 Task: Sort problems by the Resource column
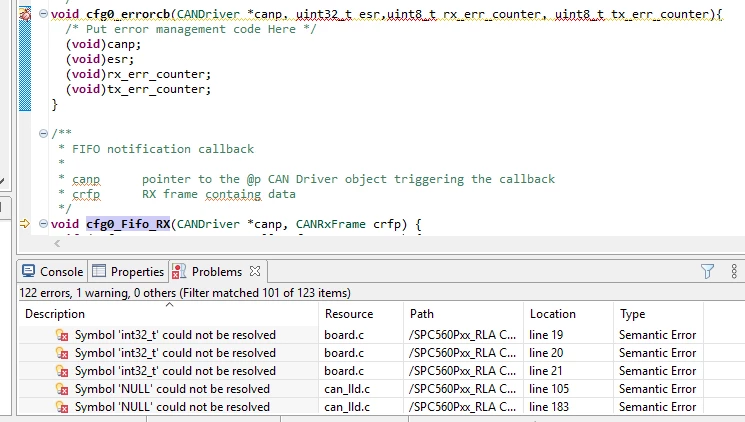pyautogui.click(x=361, y=314)
